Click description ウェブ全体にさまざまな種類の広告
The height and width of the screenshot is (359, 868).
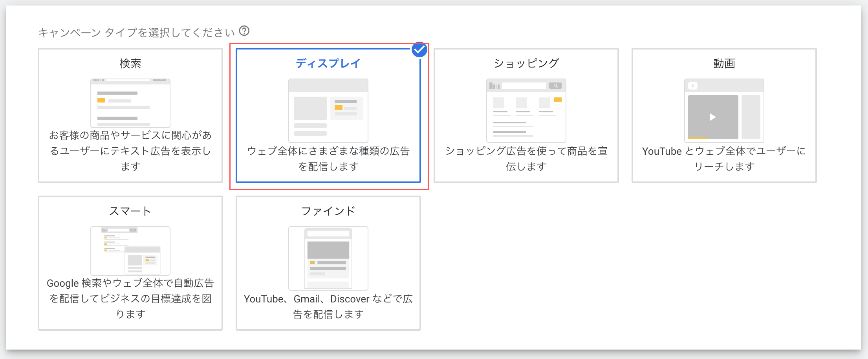[x=328, y=159]
